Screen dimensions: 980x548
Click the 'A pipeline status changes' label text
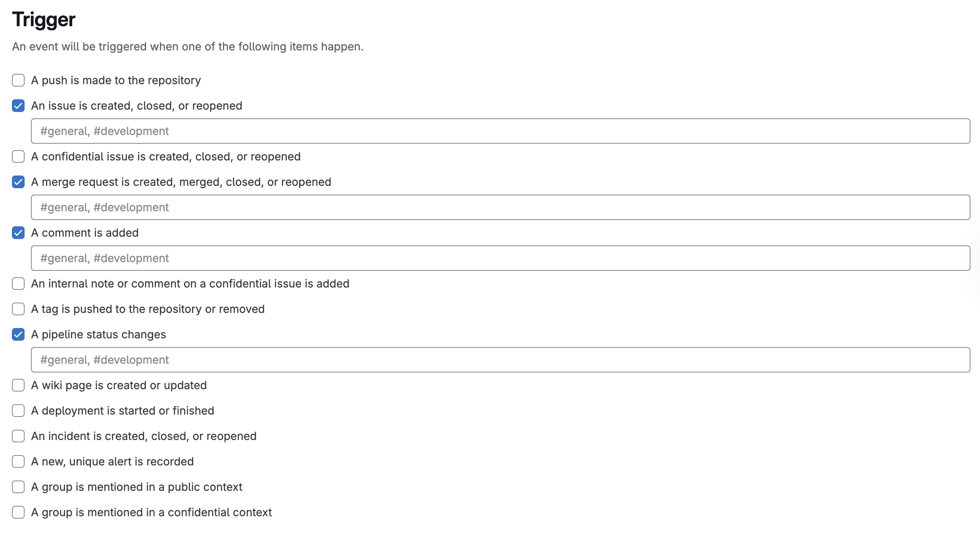[x=98, y=334]
